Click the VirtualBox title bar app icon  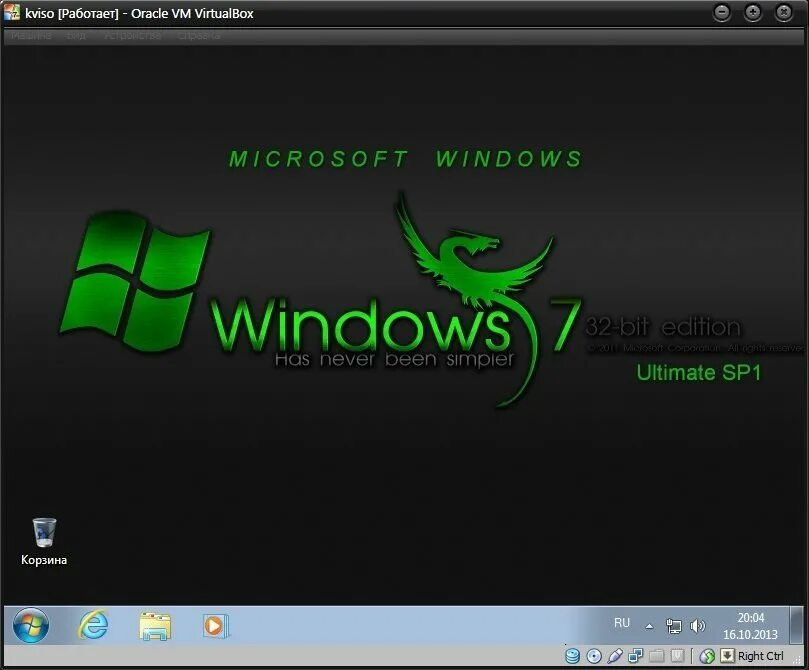point(12,12)
